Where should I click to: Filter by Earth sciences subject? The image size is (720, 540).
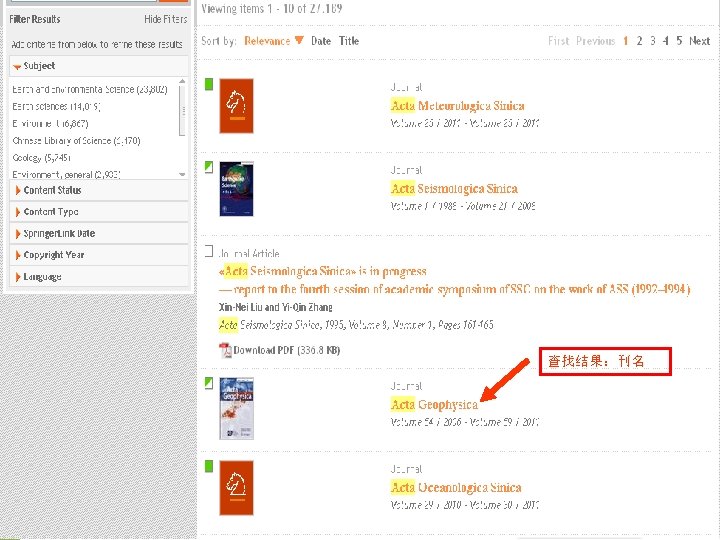point(56,107)
